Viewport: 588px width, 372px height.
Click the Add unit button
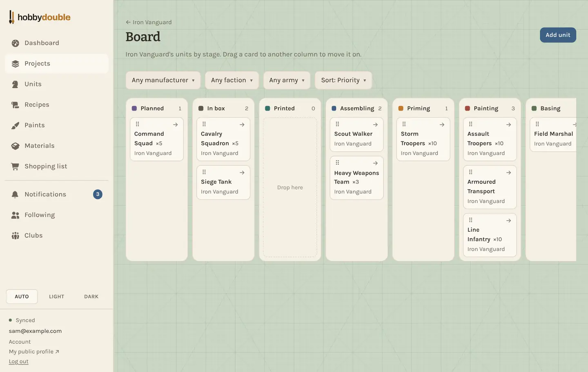pyautogui.click(x=558, y=35)
